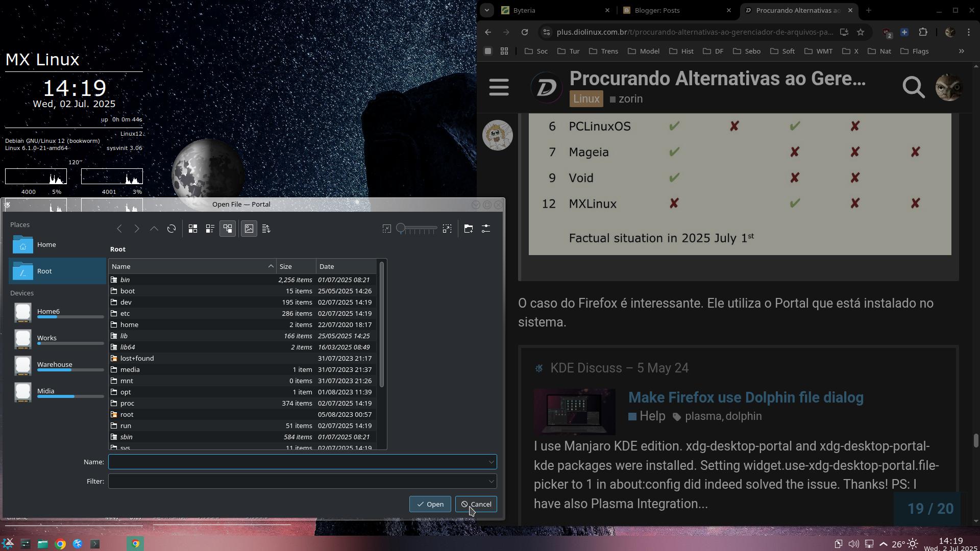Switch file dialog to Icons view
980x551 pixels.
pos(193,229)
